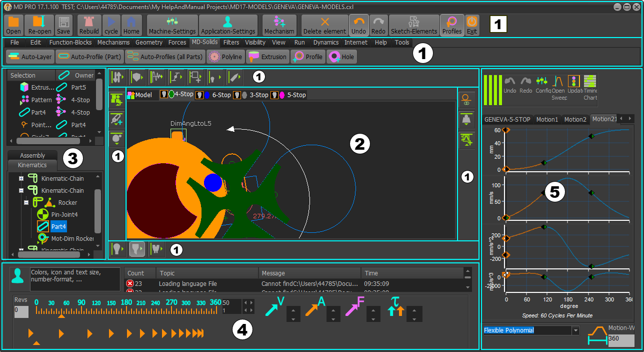Screen dimensions: 644x352
Task: Click the Acceleration vector icon
Action: tap(315, 305)
